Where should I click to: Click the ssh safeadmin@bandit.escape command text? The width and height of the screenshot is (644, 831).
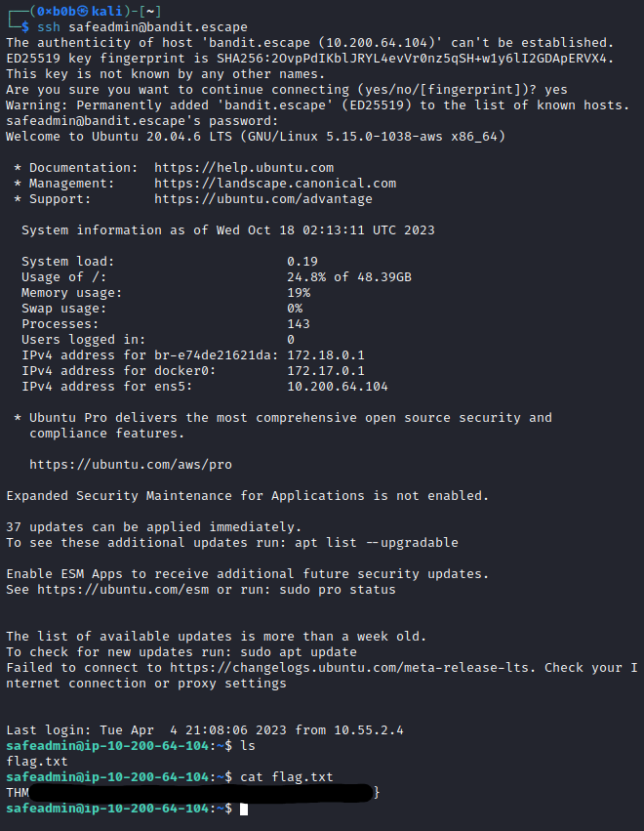click(141, 27)
